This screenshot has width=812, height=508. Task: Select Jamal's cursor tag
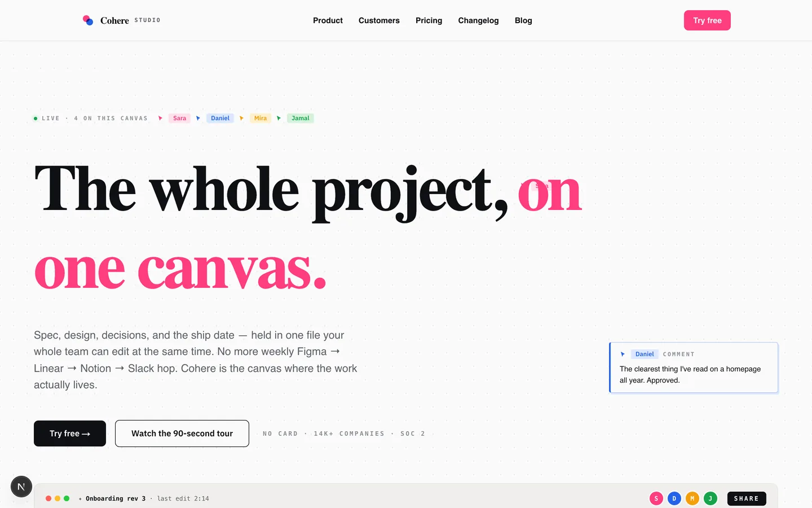pos(301,118)
